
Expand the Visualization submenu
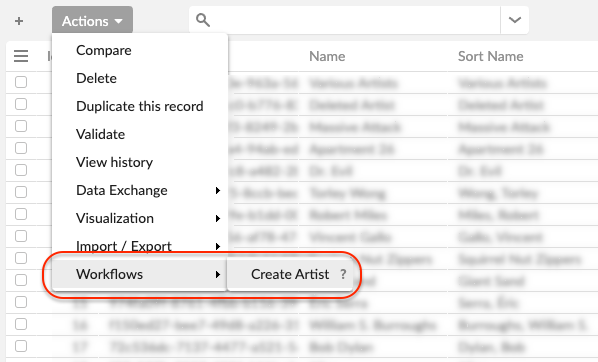click(140, 218)
